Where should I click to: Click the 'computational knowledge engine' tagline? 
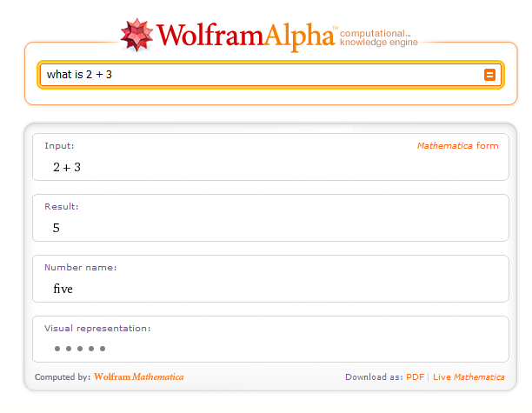379,37
